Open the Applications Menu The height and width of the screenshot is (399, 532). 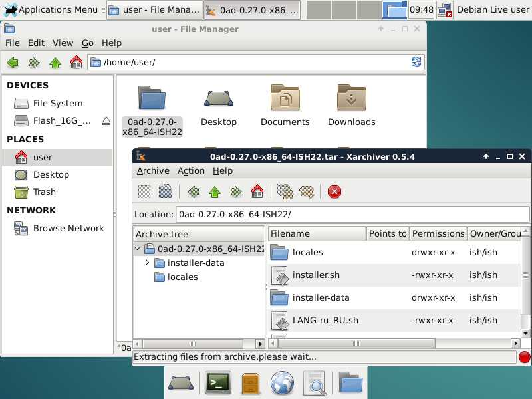click(51, 9)
